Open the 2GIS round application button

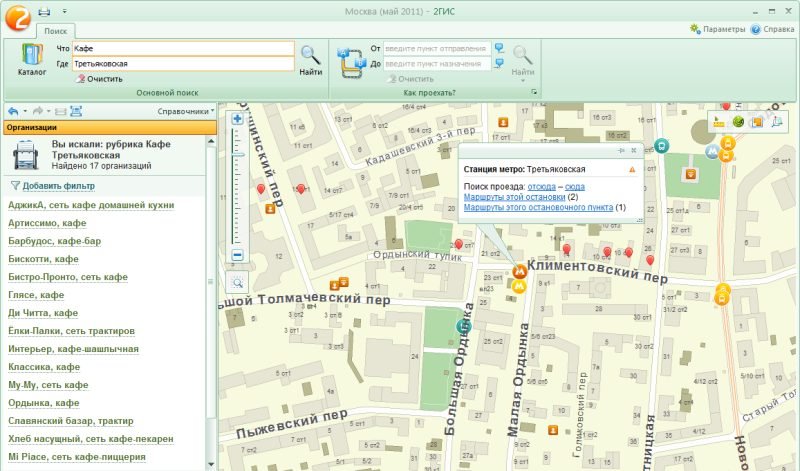(x=16, y=16)
